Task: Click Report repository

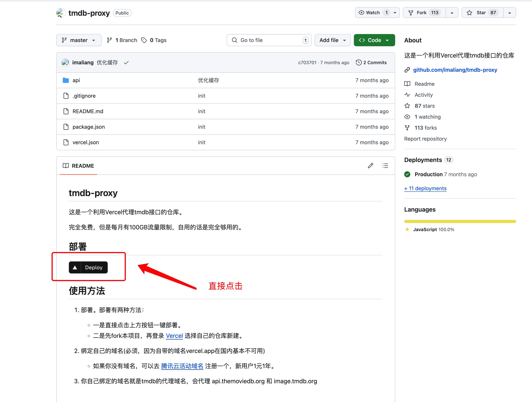Action: click(x=425, y=139)
